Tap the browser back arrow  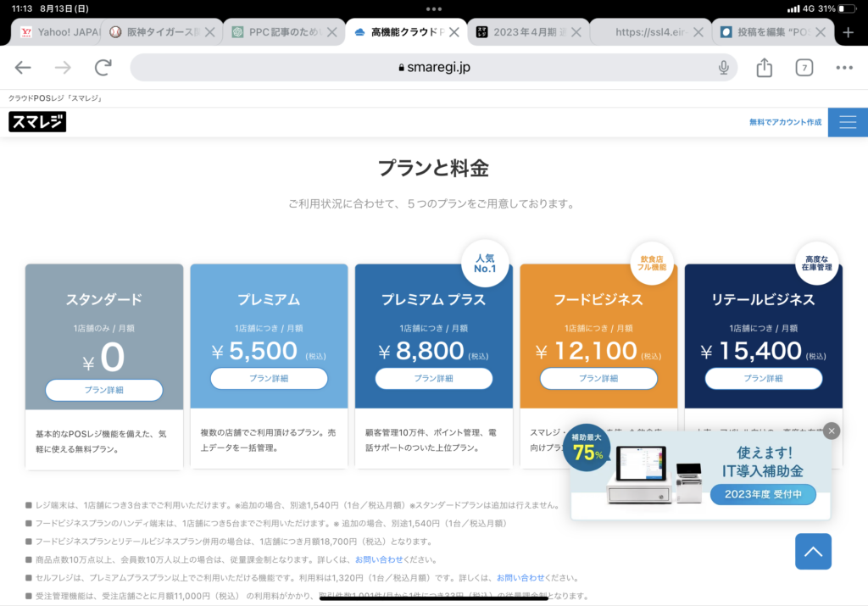click(23, 68)
